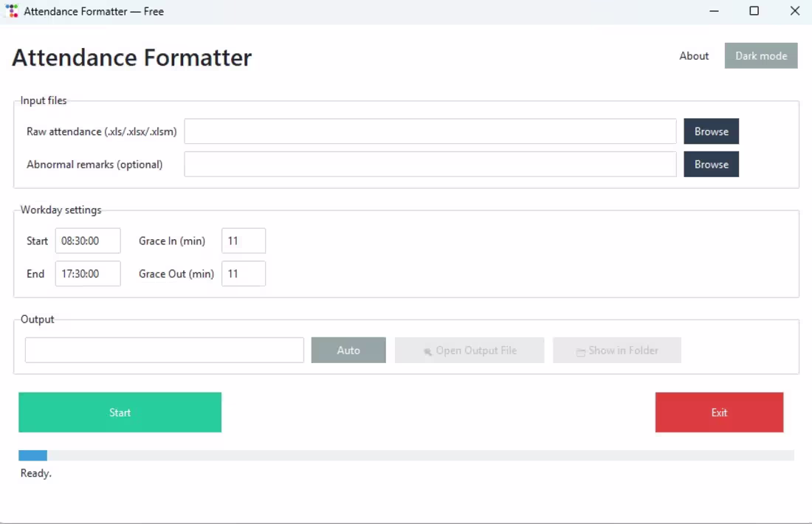Close the Attendance Formatter window
The width and height of the screenshot is (812, 524).
[x=795, y=11]
